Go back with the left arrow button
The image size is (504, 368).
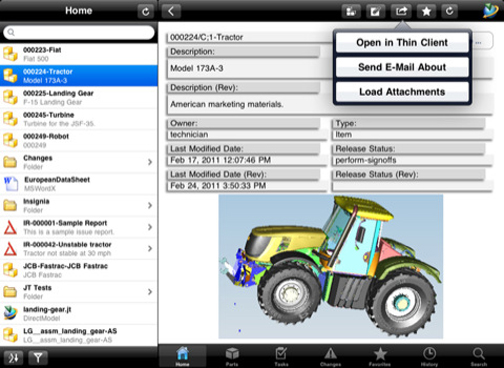pos(171,11)
